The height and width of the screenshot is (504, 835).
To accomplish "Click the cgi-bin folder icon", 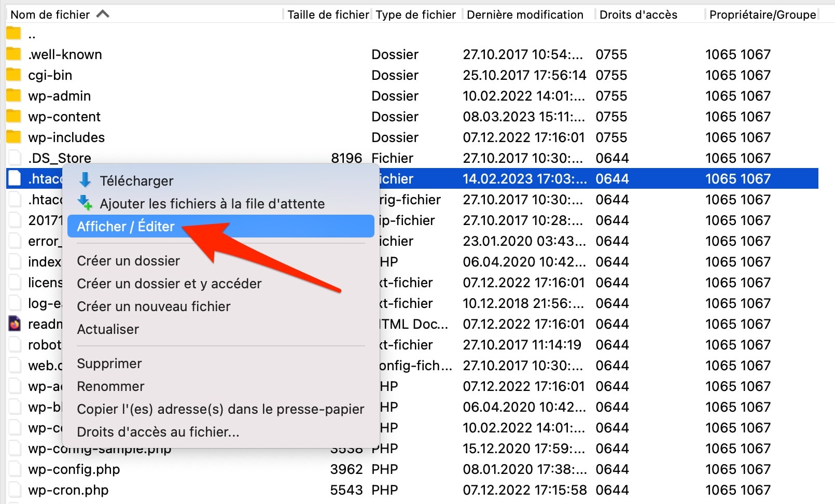I will [x=13, y=75].
